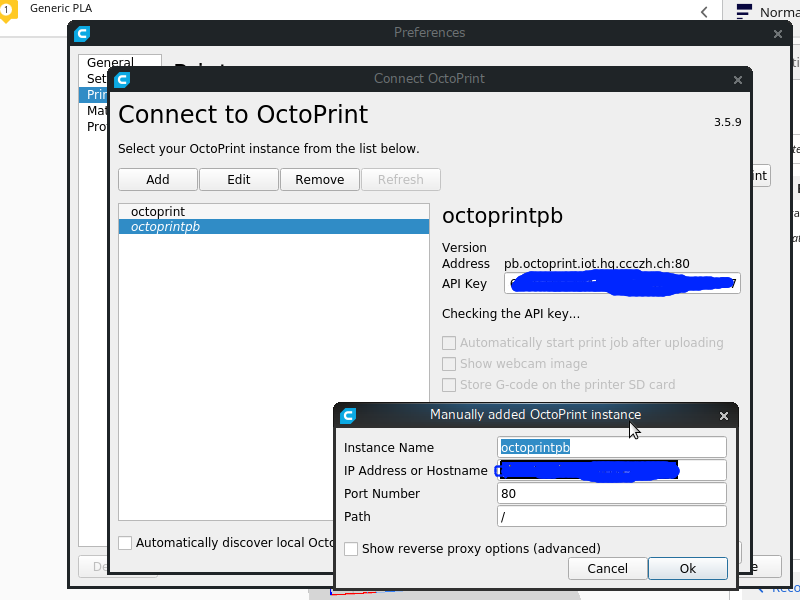Collapse the print setup panel with the left chevron
This screenshot has width=800, height=600.
(x=703, y=11)
